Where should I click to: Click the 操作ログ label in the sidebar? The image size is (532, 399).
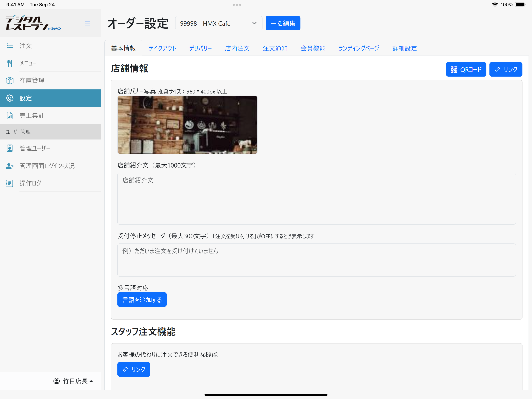[x=30, y=183]
